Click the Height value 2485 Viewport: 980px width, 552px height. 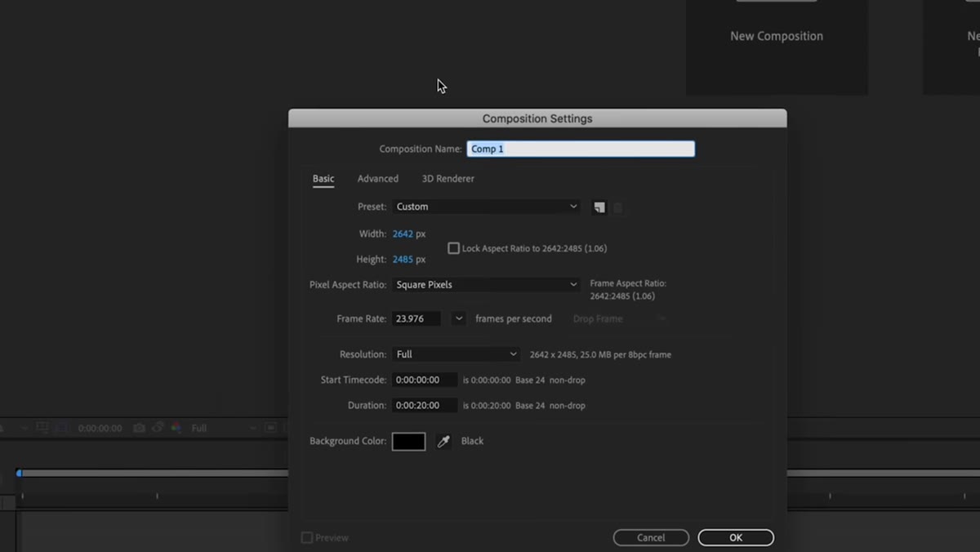[x=403, y=259]
